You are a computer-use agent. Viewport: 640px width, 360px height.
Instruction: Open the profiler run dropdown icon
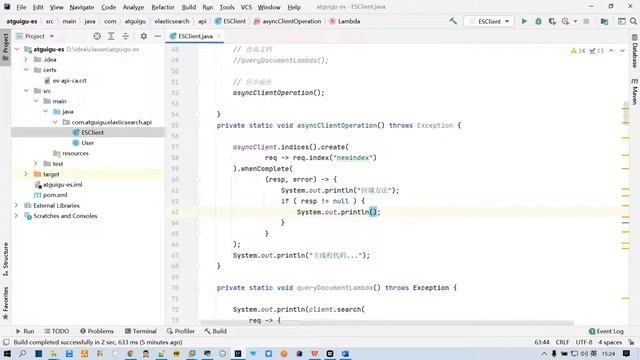[x=575, y=21]
